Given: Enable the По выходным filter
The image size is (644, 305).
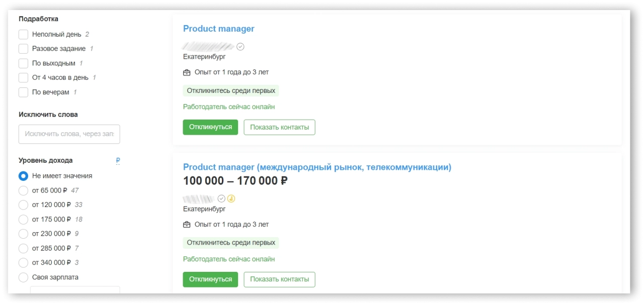Looking at the screenshot, I should coord(23,63).
